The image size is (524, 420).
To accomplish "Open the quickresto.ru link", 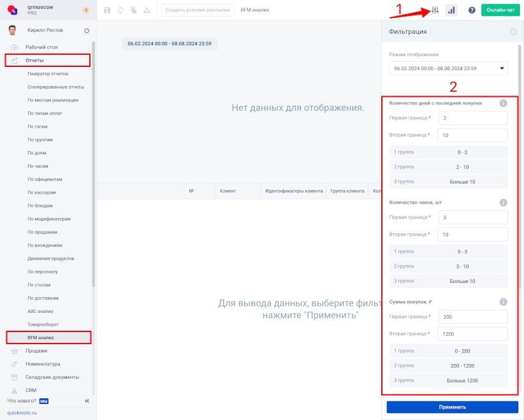I will coord(22,412).
